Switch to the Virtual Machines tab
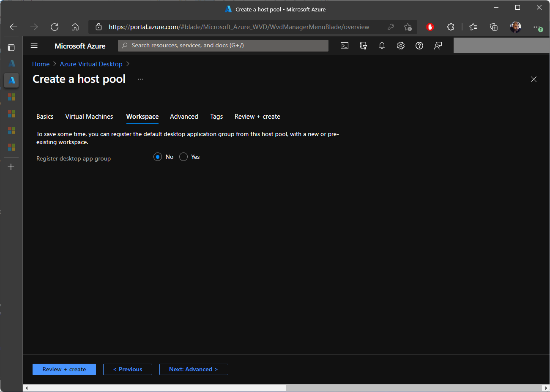The height and width of the screenshot is (392, 550). point(89,117)
